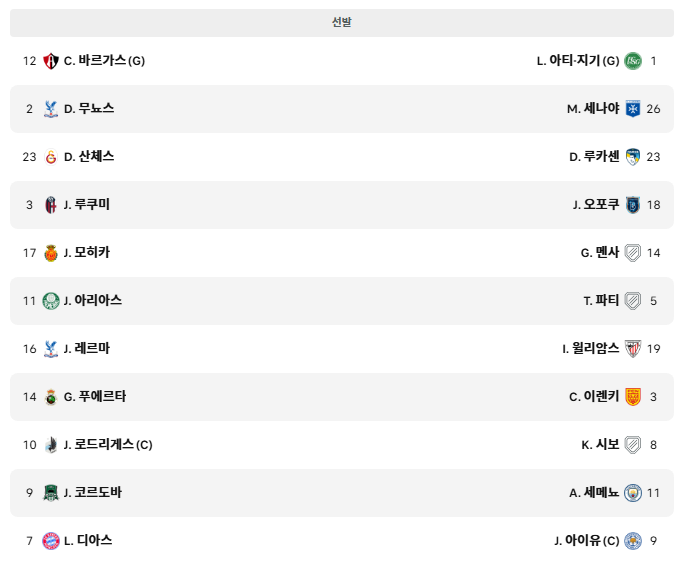Open player J. 로드리게스 (C)
684x578 pixels.
click(108, 445)
